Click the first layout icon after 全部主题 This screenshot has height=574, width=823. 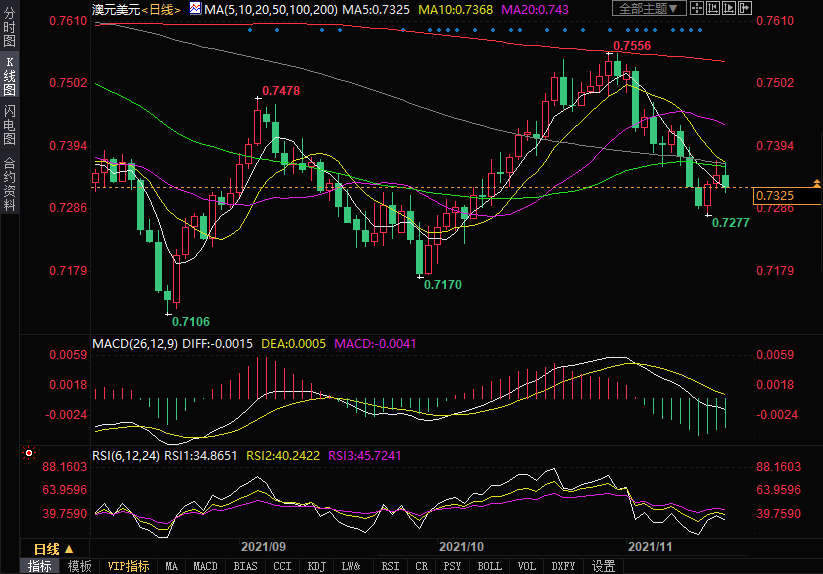(697, 9)
